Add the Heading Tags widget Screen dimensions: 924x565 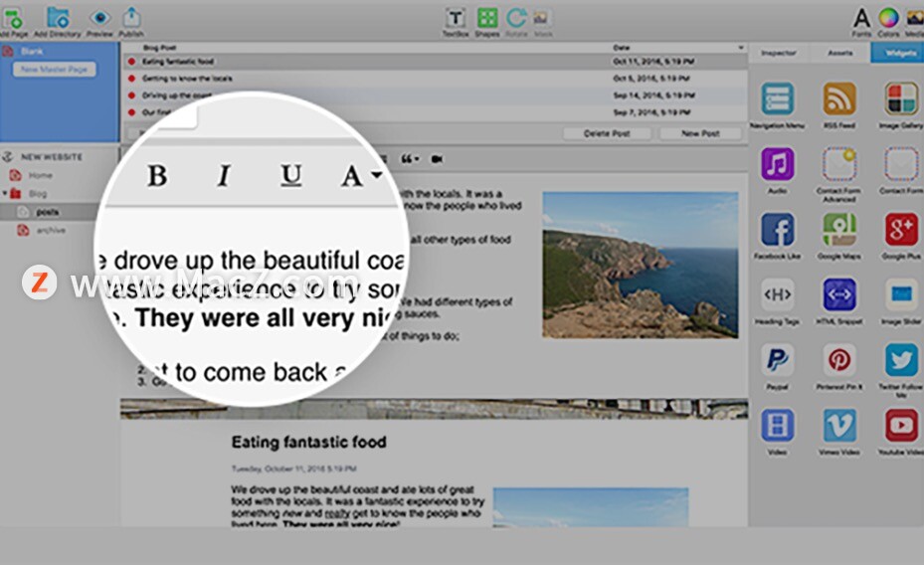pyautogui.click(x=777, y=294)
